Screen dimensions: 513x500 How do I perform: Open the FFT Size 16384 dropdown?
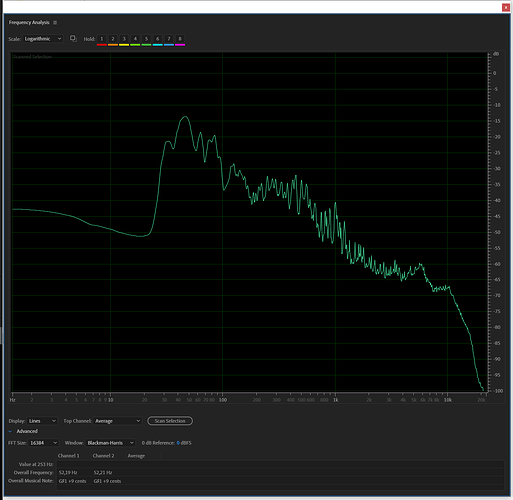44,443
